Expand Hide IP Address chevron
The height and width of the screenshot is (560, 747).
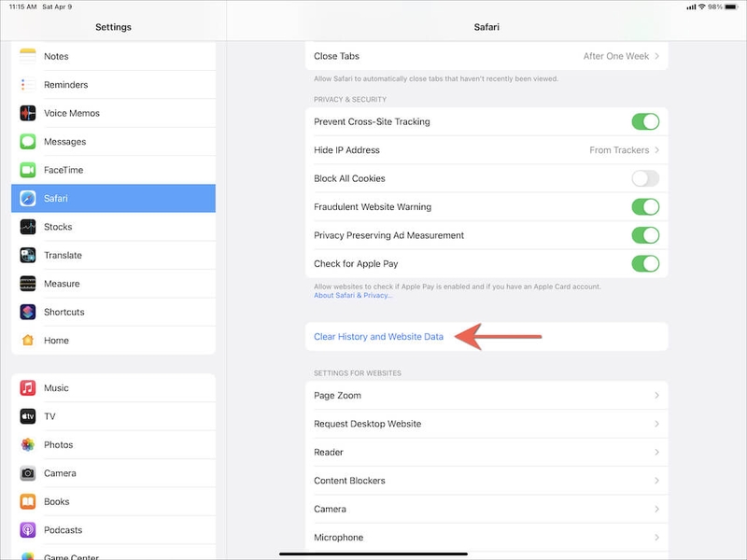(x=657, y=150)
